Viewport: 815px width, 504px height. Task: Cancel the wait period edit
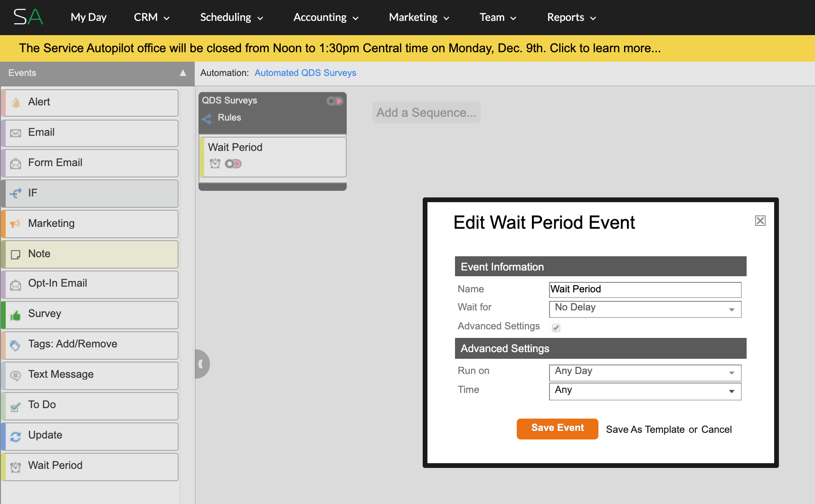(717, 429)
